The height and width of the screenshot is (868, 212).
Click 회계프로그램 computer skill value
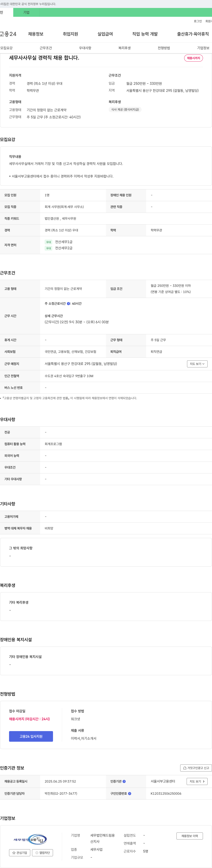coord(53,444)
